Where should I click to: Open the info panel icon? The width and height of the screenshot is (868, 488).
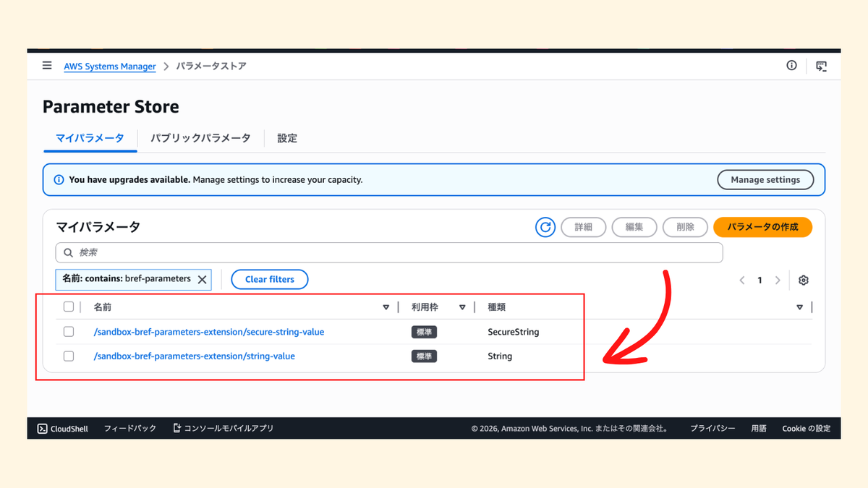791,66
